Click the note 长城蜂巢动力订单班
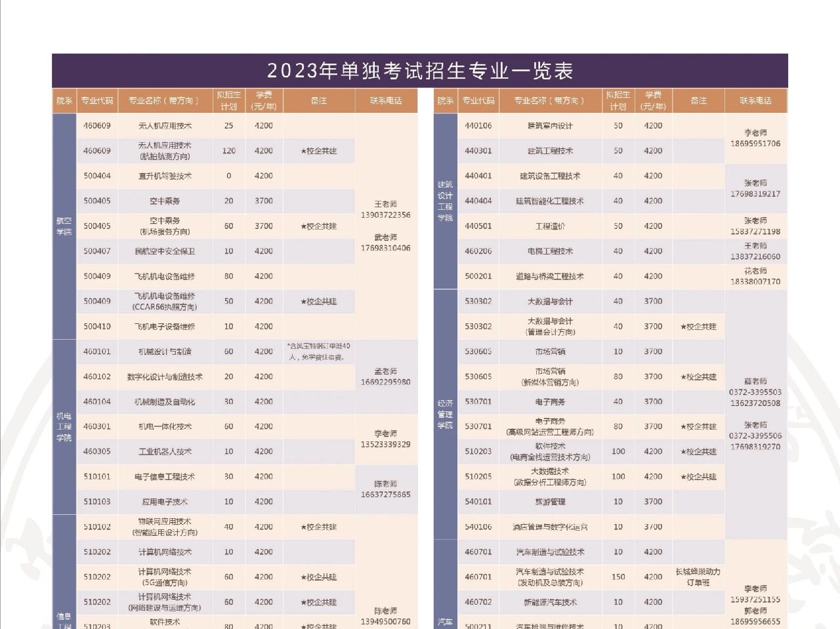The image size is (840, 629). pos(698,577)
